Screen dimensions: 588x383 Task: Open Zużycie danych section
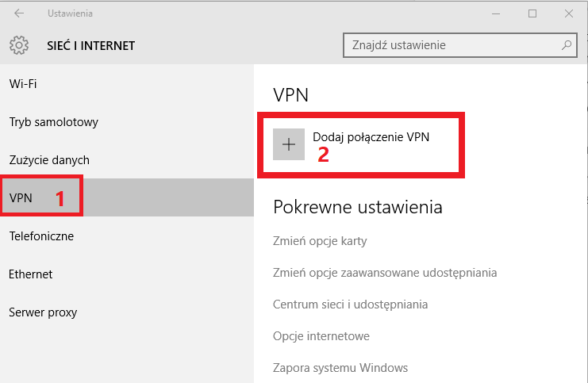49,160
